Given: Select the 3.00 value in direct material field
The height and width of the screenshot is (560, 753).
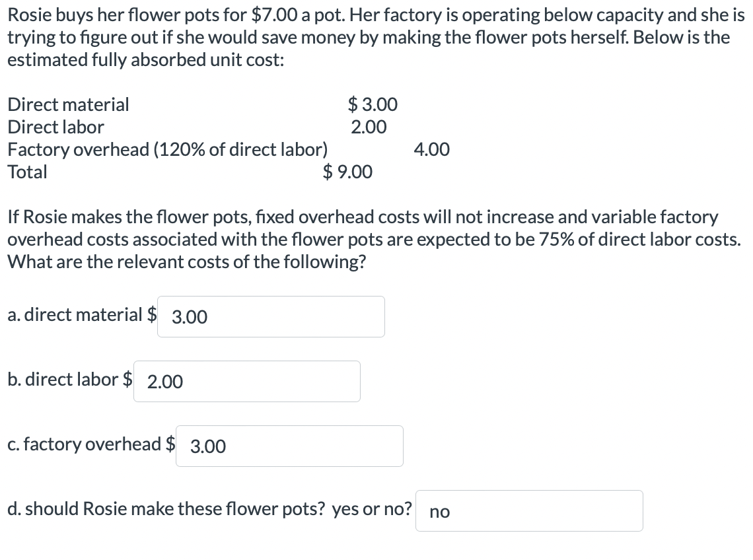Looking at the screenshot, I should click(190, 317).
